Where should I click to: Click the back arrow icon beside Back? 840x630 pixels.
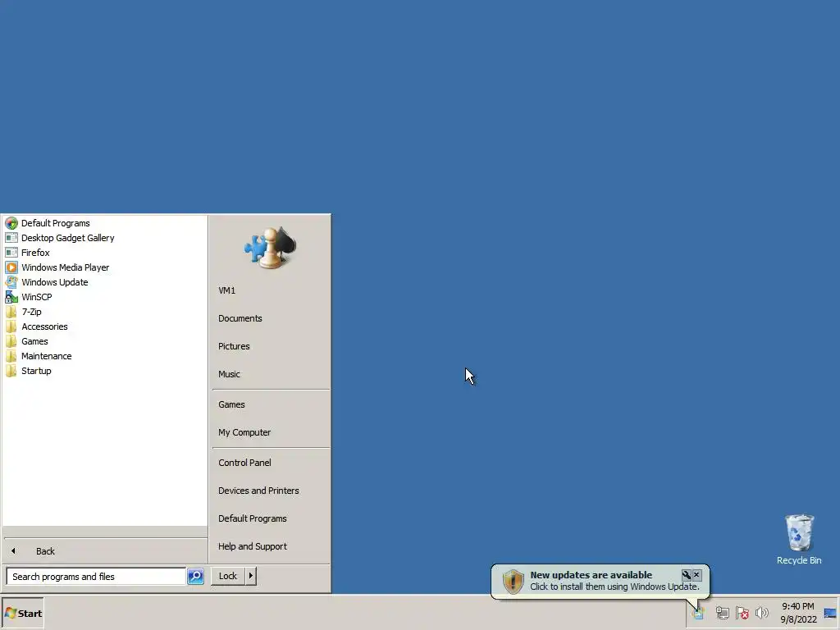click(x=13, y=550)
